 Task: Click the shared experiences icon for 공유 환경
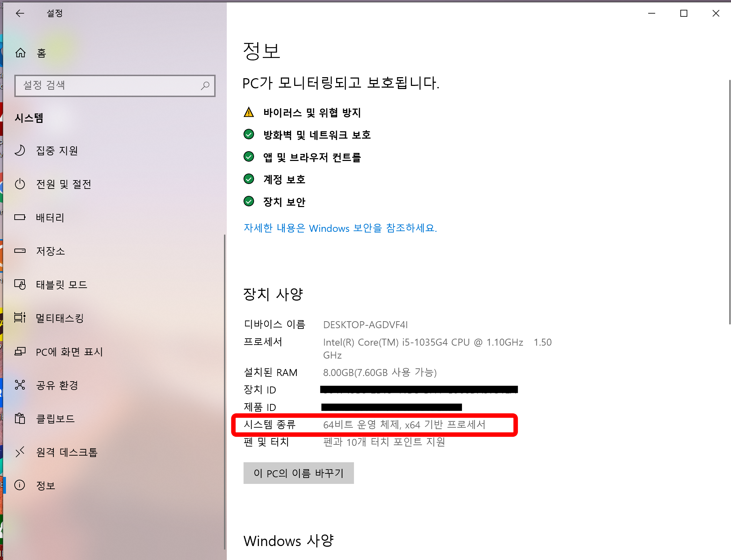pyautogui.click(x=20, y=385)
